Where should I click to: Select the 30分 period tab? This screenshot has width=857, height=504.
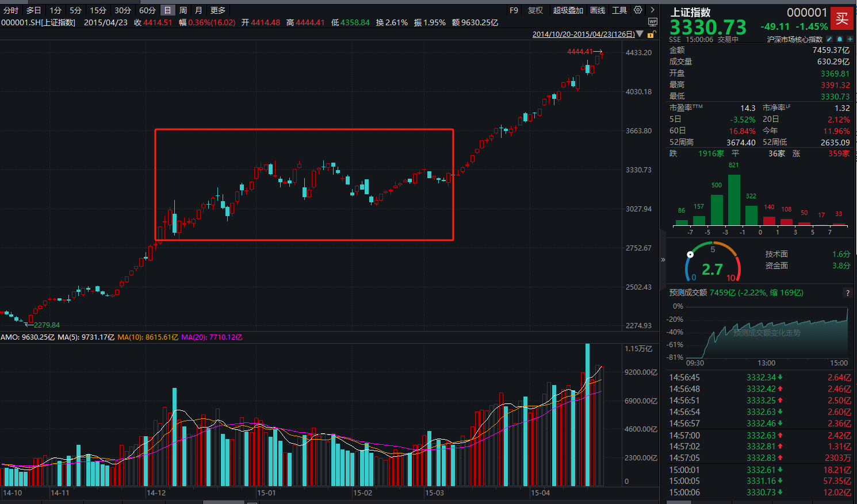[123, 10]
